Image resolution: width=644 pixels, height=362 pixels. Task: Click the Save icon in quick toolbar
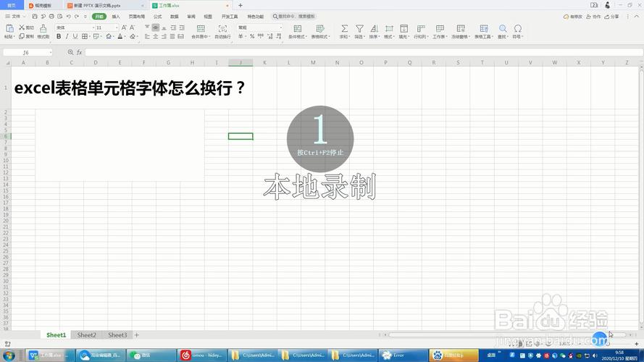pyautogui.click(x=35, y=17)
